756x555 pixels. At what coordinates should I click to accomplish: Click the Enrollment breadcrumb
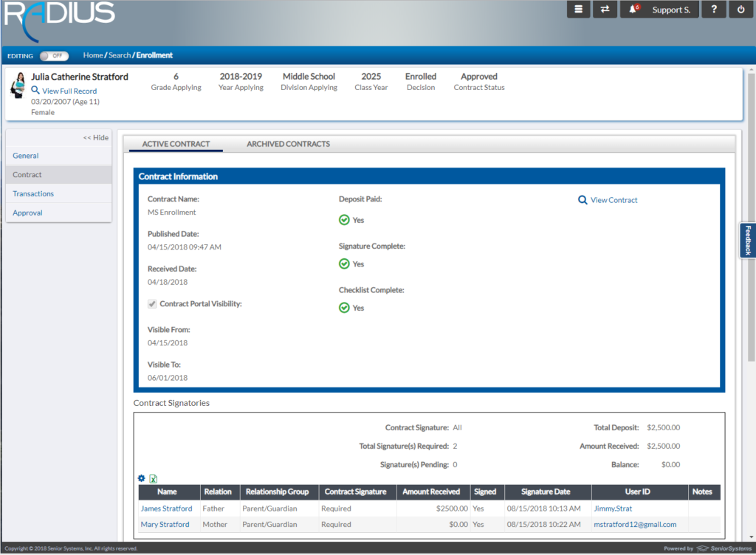point(154,55)
